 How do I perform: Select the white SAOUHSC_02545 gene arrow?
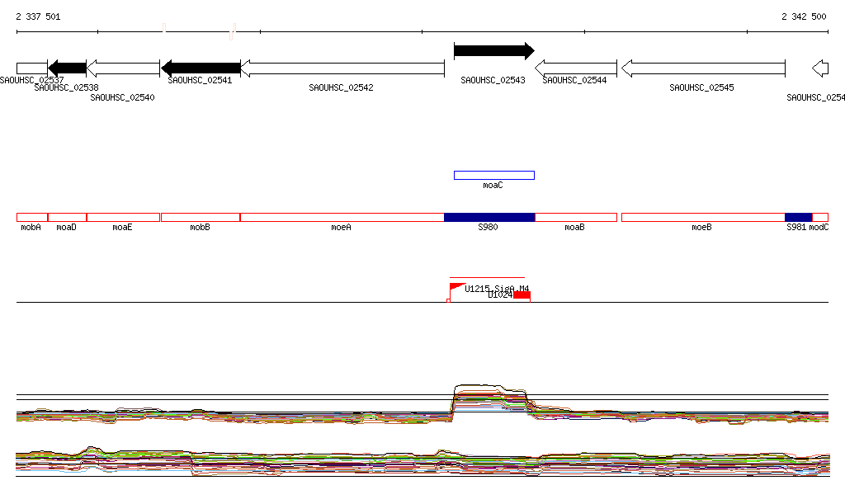(x=702, y=68)
